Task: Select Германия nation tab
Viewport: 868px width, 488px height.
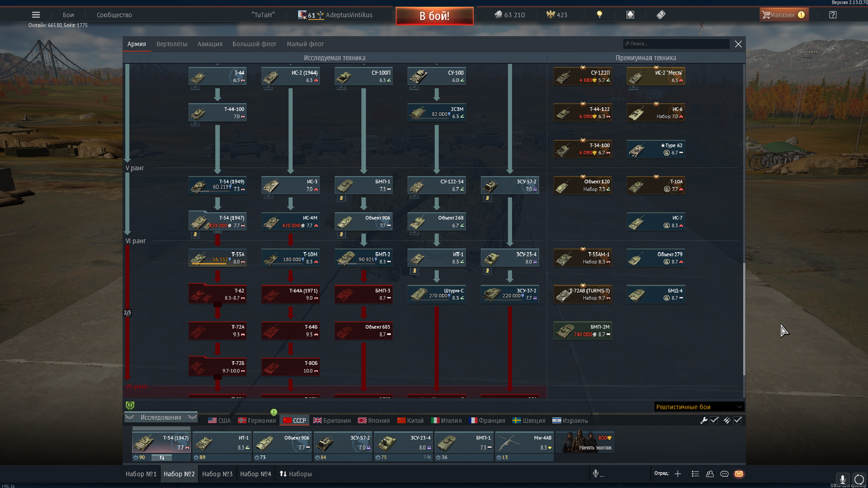Action: pos(257,420)
